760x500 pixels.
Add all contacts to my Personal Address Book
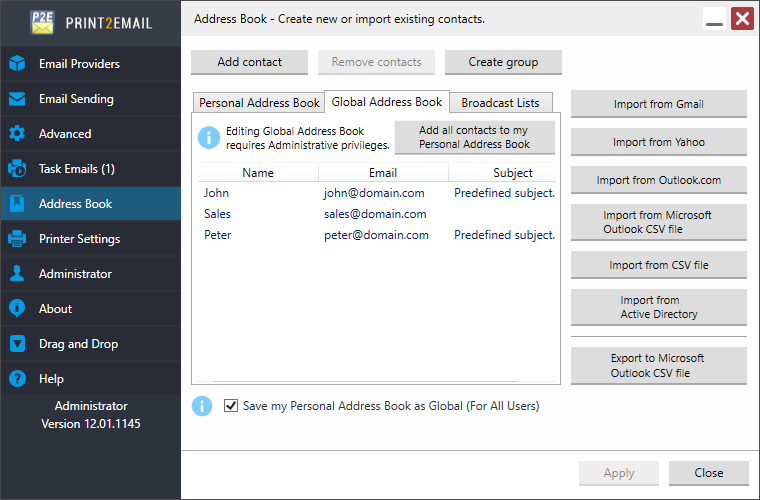pyautogui.click(x=475, y=137)
